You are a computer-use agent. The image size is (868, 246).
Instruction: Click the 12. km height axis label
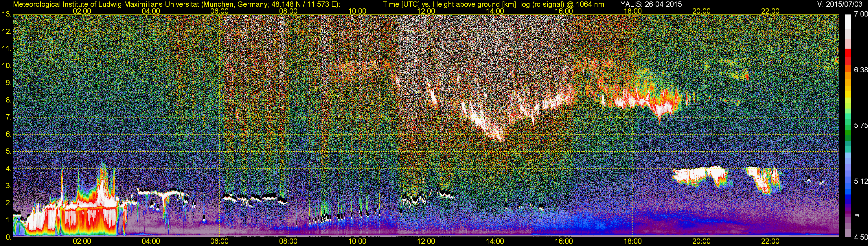pos(7,32)
